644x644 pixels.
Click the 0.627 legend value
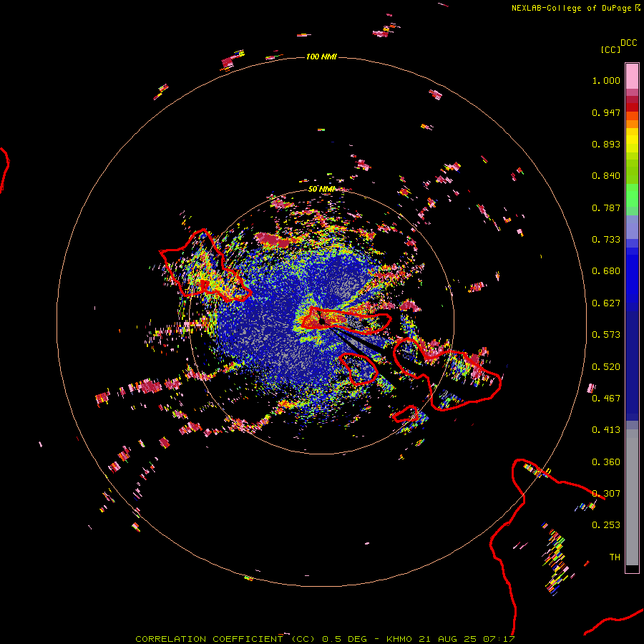pos(606,303)
